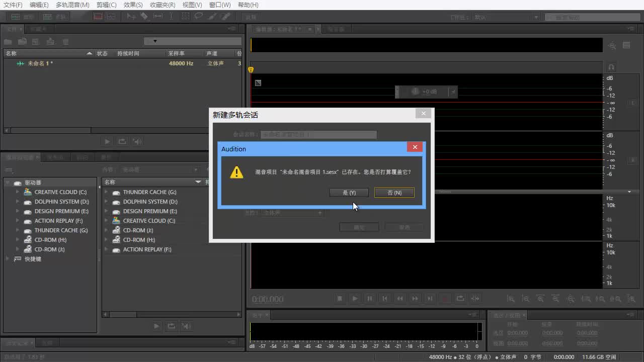Click the open file folder icon
Image resolution: width=644 pixels, height=362 pixels.
pos(8,42)
